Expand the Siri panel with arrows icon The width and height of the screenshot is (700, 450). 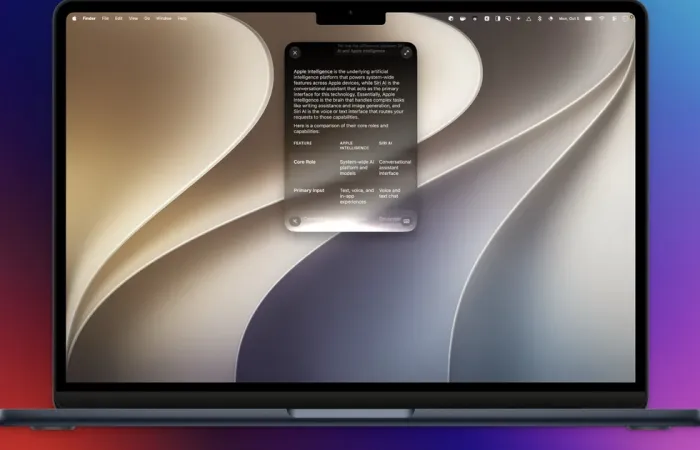coord(406,53)
